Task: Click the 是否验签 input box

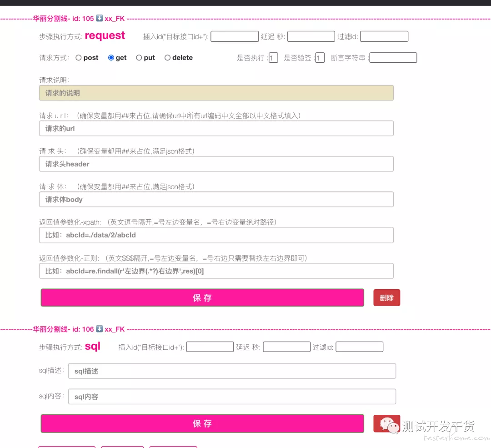Action: tap(320, 58)
